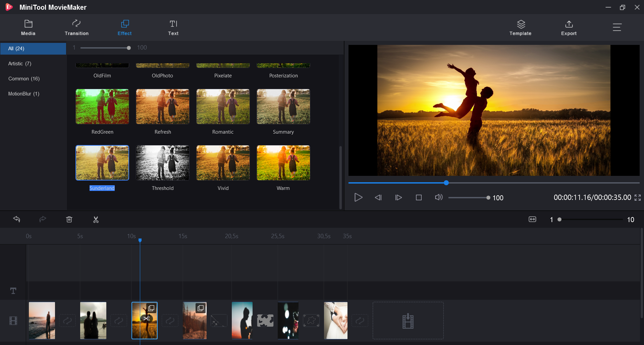Switch to the All (24) tab

[x=16, y=48]
